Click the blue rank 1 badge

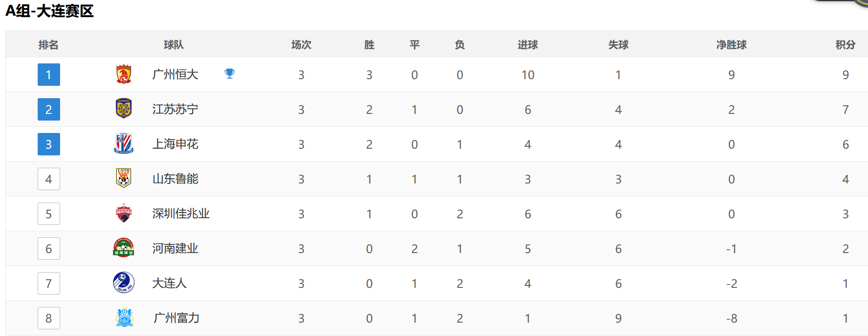click(49, 75)
